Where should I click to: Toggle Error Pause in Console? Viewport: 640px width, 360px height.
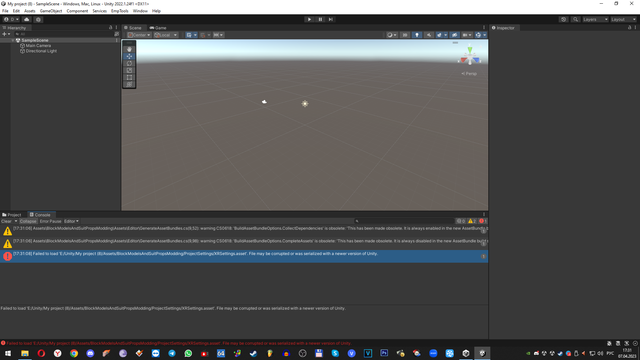tap(50, 221)
